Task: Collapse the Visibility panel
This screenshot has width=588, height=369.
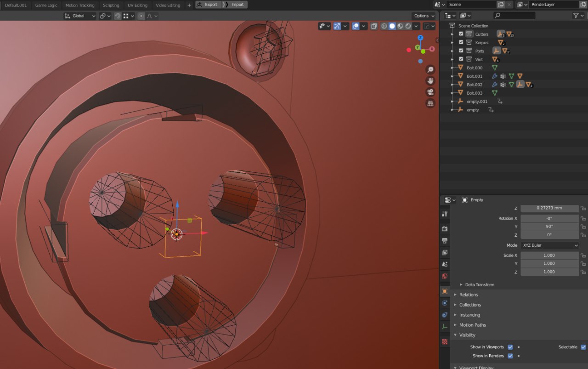Action: (x=467, y=335)
